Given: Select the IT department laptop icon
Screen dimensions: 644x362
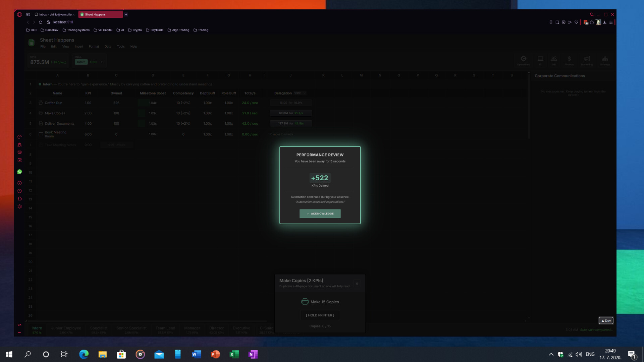Looking at the screenshot, I should 540,58.
